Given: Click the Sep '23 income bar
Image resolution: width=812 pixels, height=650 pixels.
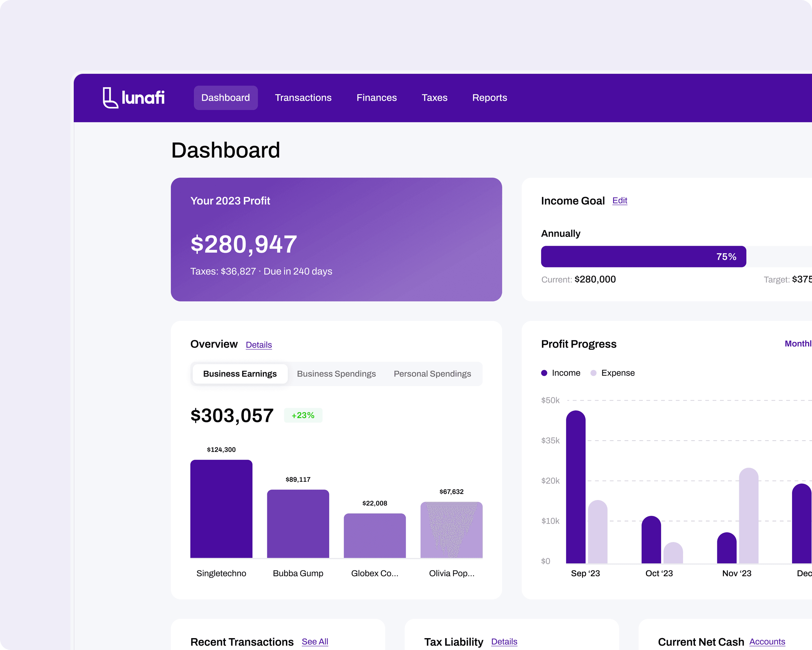Looking at the screenshot, I should click(x=576, y=487).
